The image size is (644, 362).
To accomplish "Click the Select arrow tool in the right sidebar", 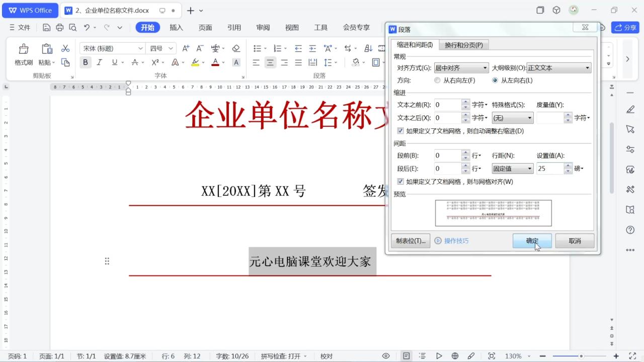I will pos(630,129).
